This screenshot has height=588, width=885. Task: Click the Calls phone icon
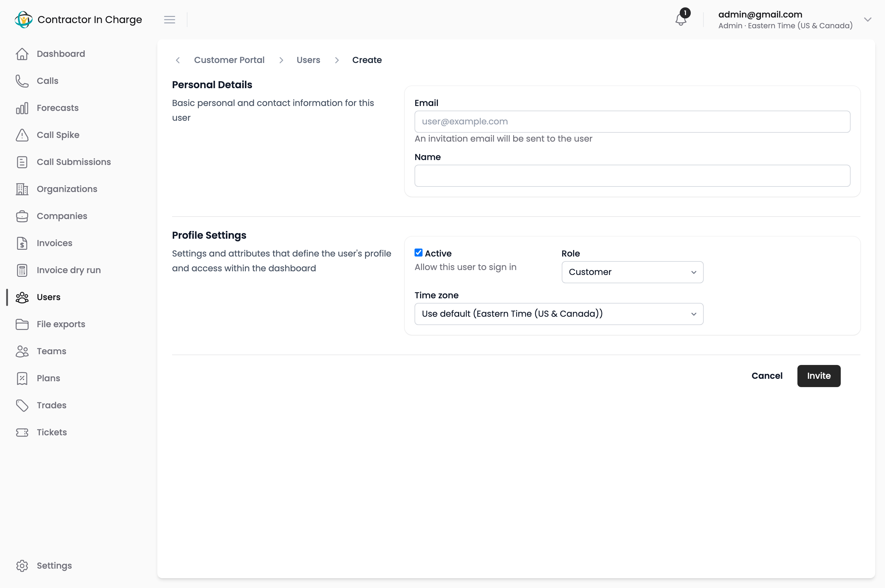coord(22,80)
